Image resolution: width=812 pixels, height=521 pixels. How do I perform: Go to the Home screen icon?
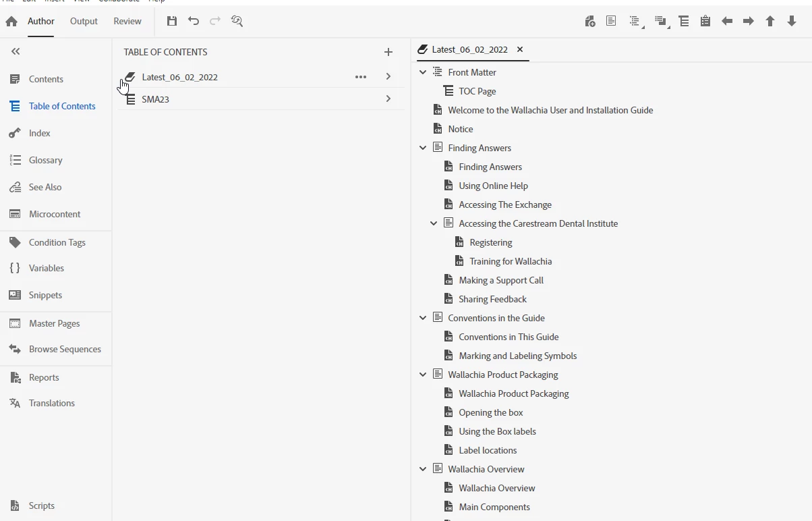11,22
